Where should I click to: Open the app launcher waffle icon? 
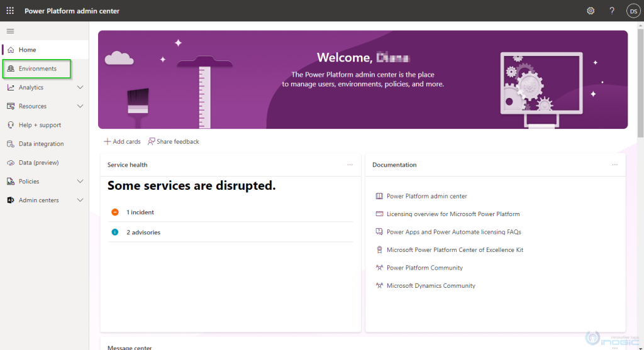coord(10,11)
